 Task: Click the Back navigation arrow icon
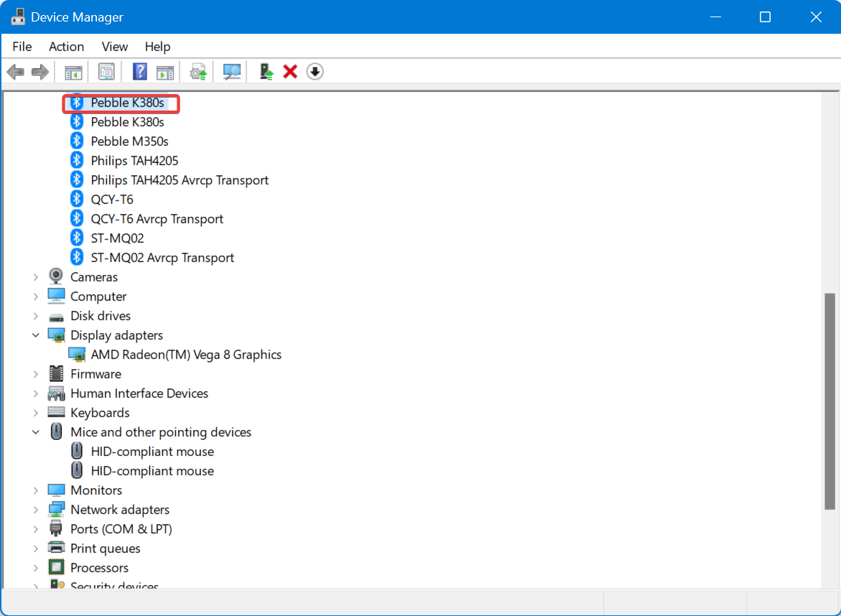tap(15, 71)
